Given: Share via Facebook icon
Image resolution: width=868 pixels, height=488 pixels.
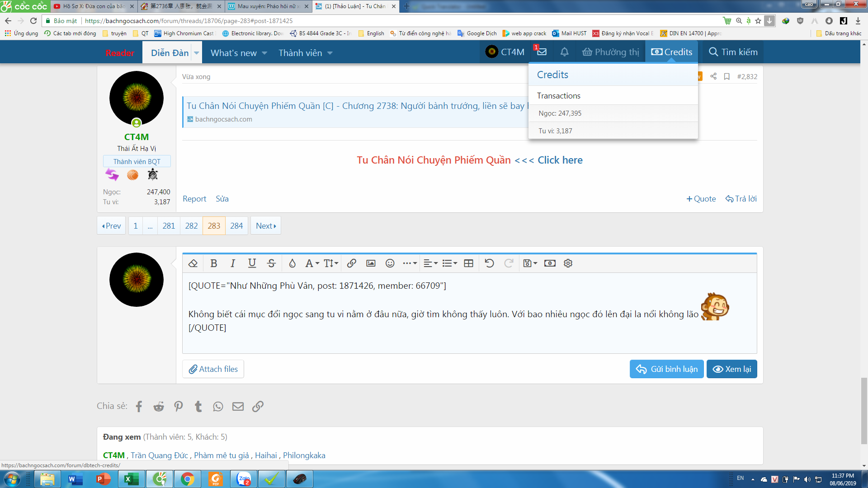Looking at the screenshot, I should pos(139,406).
